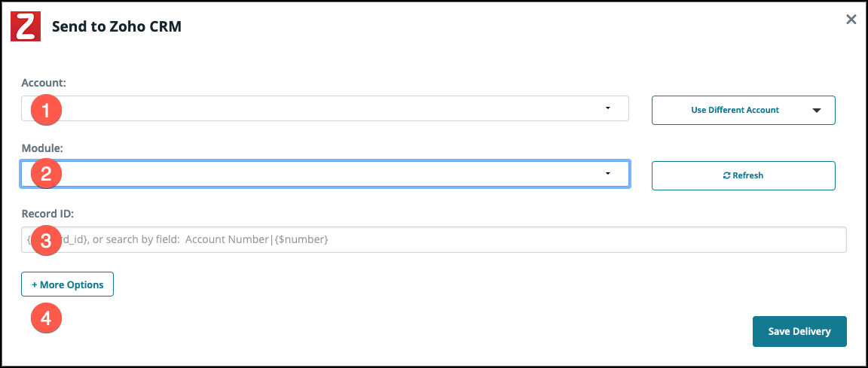868x368 pixels.
Task: Click the red number 4 marker
Action: coord(46,318)
